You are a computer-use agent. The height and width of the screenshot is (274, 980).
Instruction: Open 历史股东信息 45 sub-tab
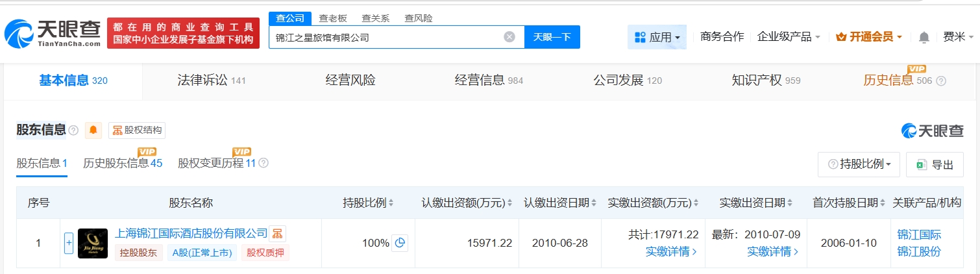123,163
